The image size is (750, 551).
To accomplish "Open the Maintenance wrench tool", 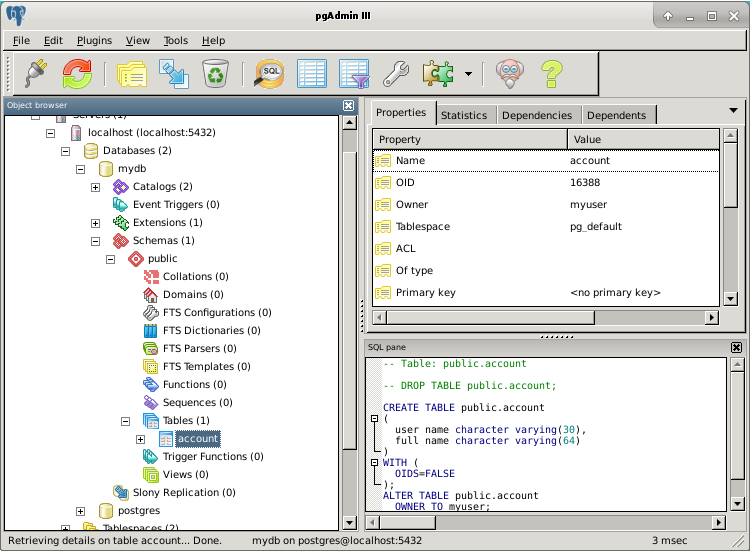I will (x=396, y=74).
